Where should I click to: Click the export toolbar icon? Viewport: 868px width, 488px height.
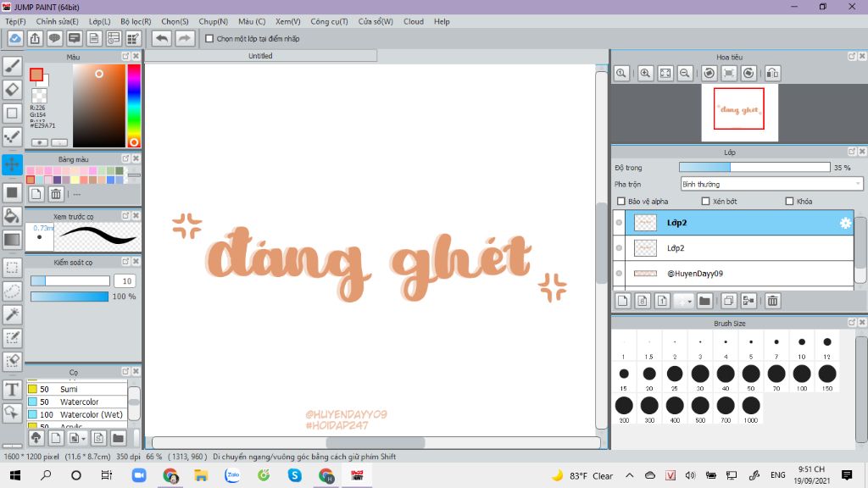35,39
